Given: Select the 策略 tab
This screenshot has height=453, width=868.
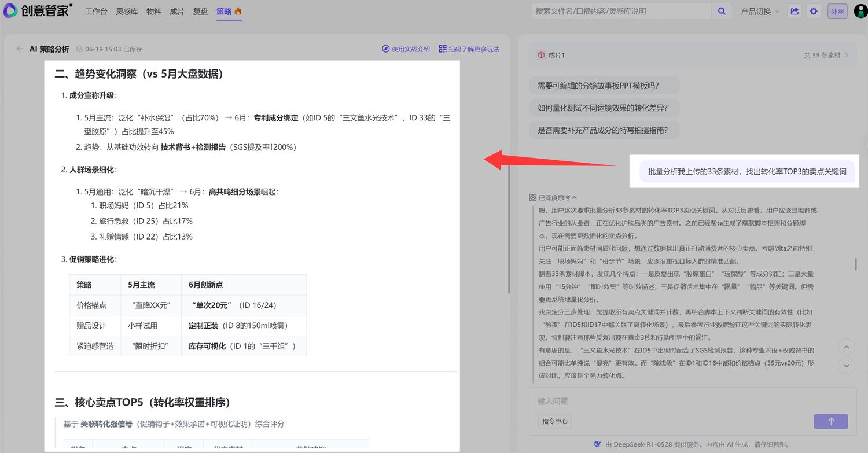Looking at the screenshot, I should click(229, 11).
